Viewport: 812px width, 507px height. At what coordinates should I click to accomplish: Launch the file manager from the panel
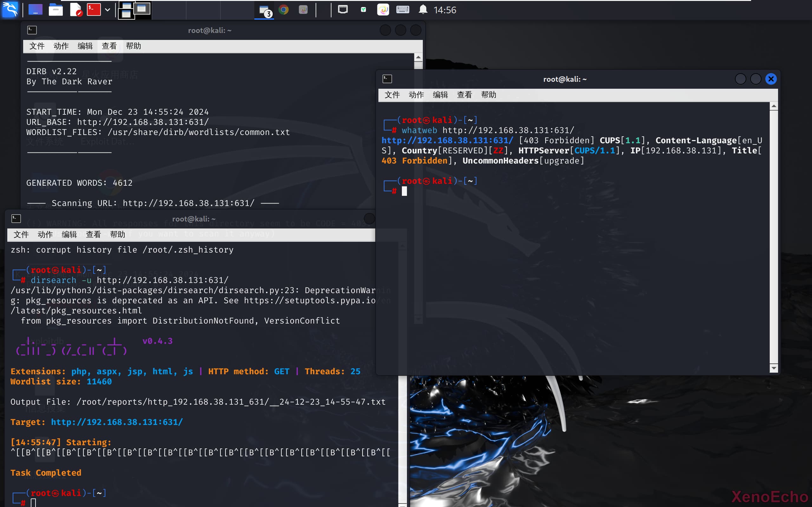pyautogui.click(x=56, y=10)
